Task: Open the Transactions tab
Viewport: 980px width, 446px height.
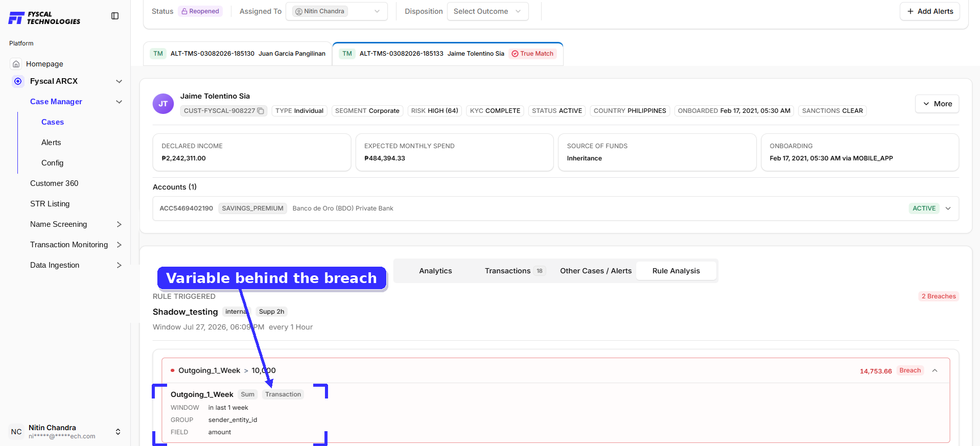Action: tap(515, 271)
